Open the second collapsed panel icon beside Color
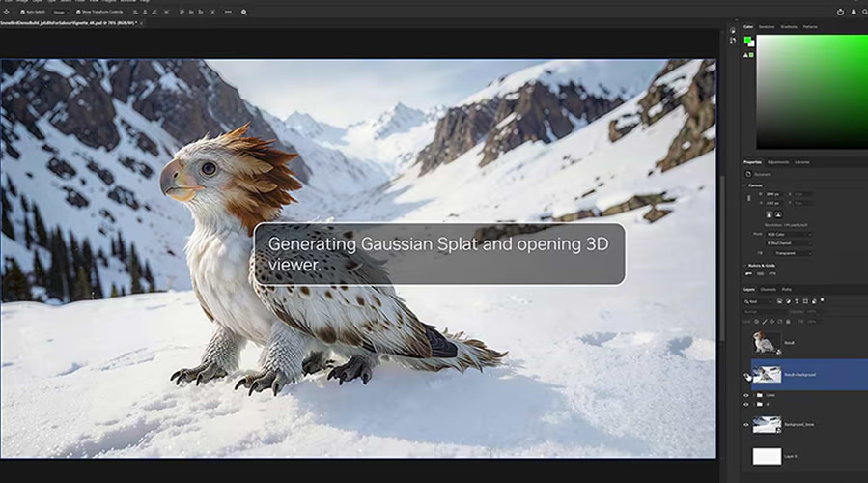The height and width of the screenshot is (483, 868). pos(733,41)
